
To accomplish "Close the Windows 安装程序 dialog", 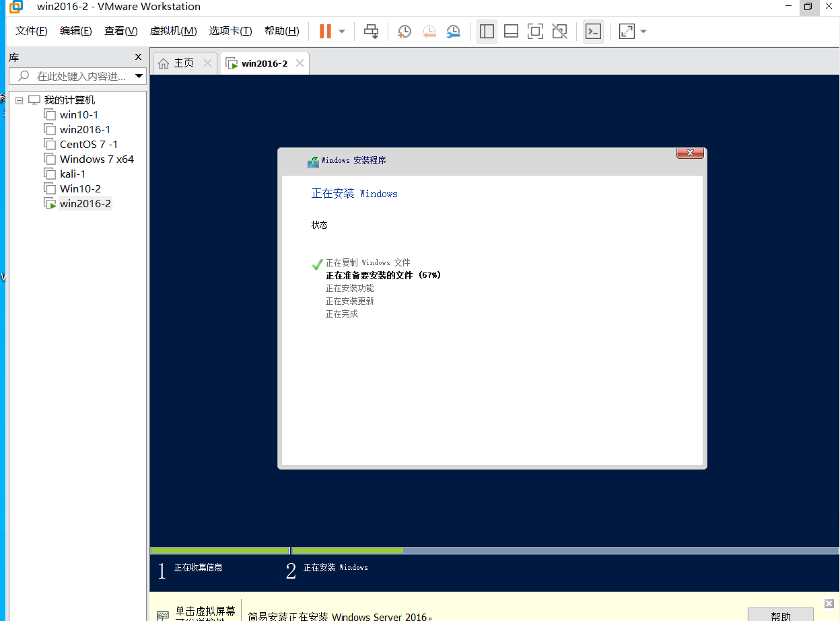I will coord(690,153).
